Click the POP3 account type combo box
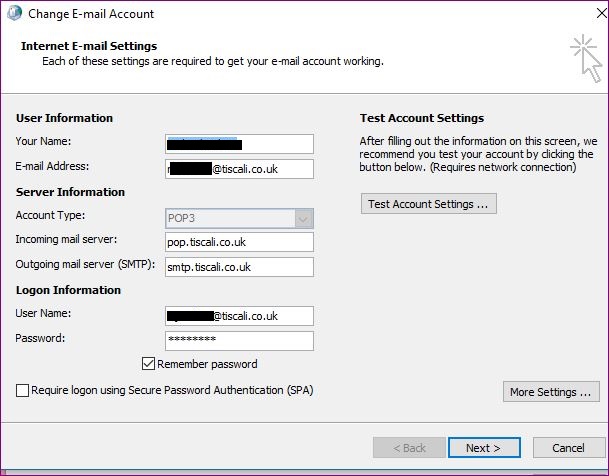609x476 pixels. pos(230,217)
